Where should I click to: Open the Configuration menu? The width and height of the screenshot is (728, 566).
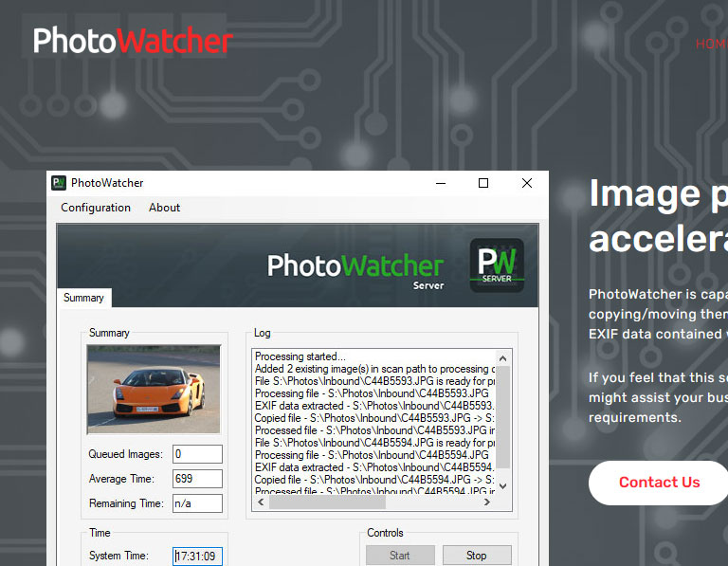click(96, 208)
